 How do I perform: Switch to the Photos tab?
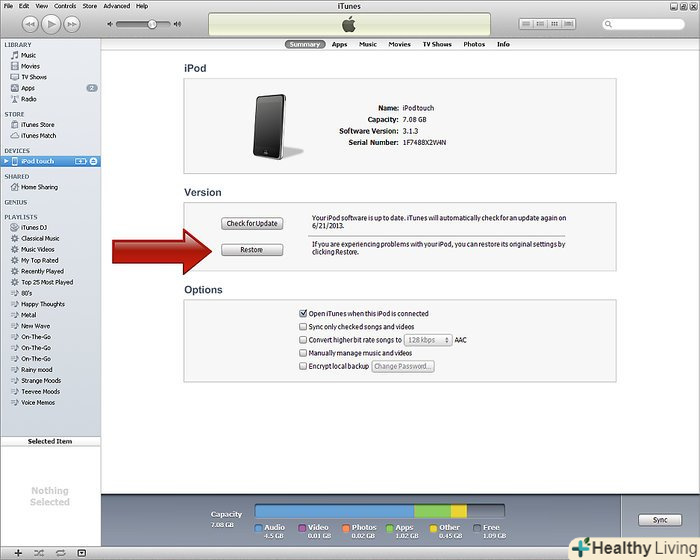474,44
